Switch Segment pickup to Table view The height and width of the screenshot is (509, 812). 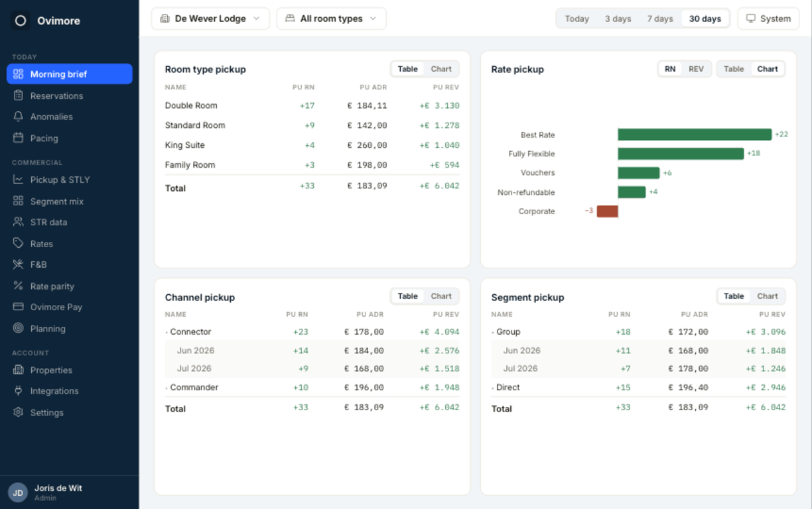coord(734,296)
